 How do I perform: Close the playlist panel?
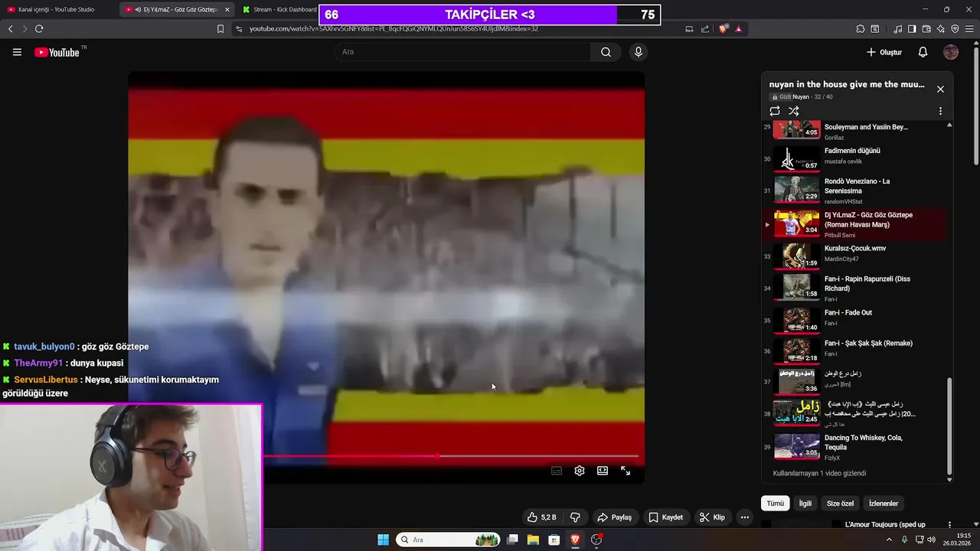[x=940, y=89]
